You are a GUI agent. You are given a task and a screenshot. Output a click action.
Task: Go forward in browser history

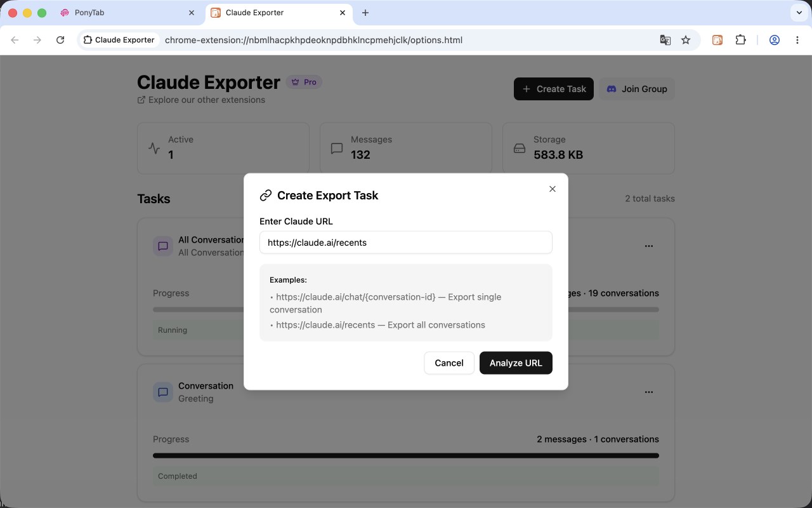37,40
